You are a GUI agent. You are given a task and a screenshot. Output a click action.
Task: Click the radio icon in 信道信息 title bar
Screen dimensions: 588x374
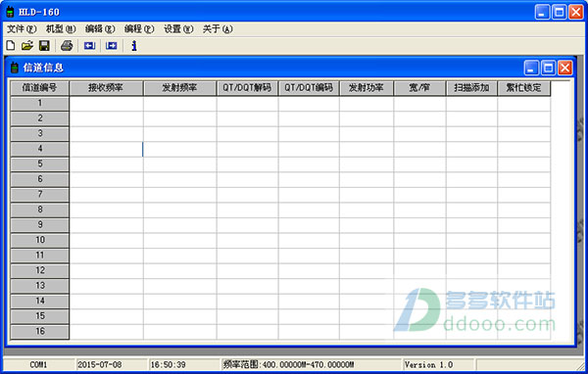[15, 68]
